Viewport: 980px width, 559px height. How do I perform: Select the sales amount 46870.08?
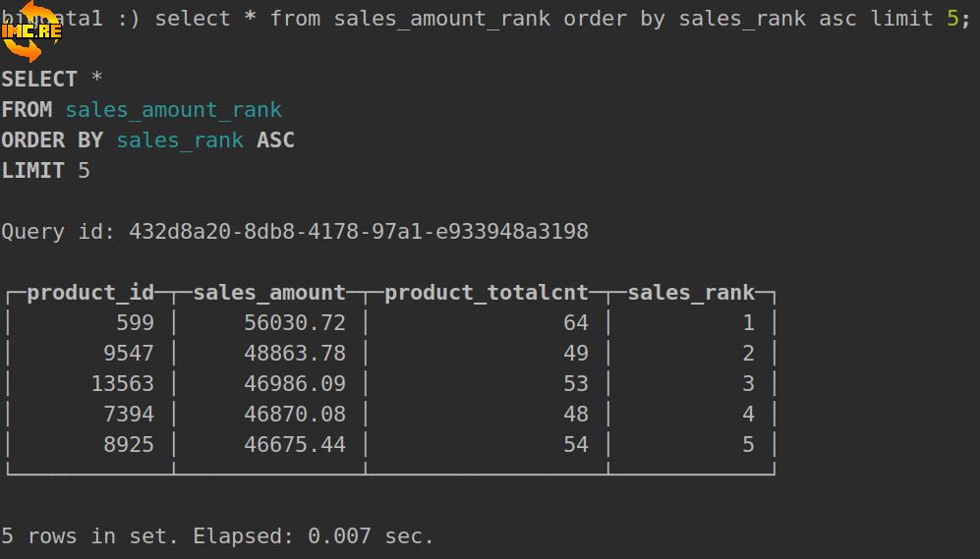[295, 415]
